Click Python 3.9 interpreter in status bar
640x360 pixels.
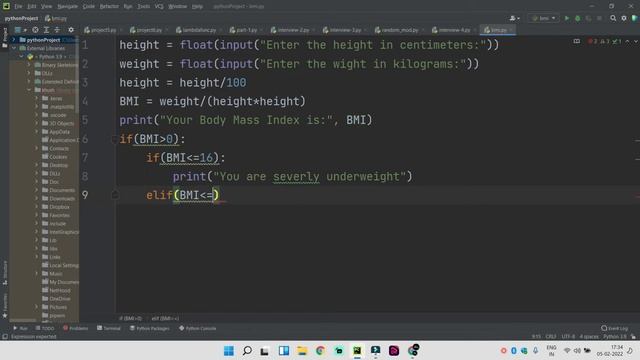pyautogui.click(x=614, y=336)
